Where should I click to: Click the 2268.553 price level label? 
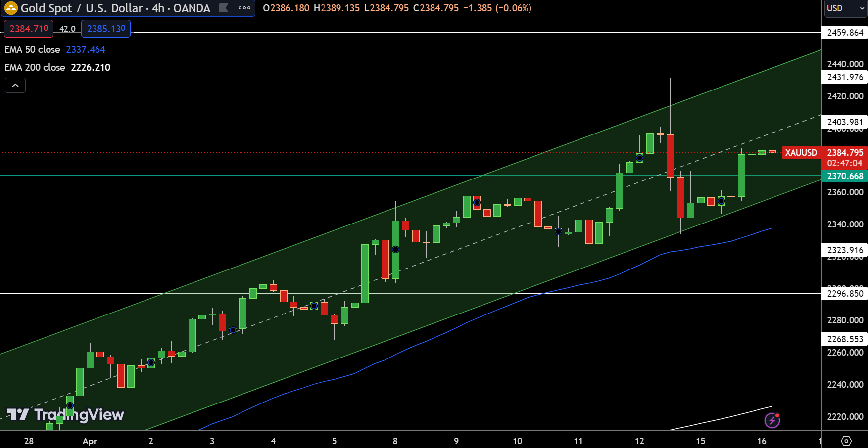(845, 339)
